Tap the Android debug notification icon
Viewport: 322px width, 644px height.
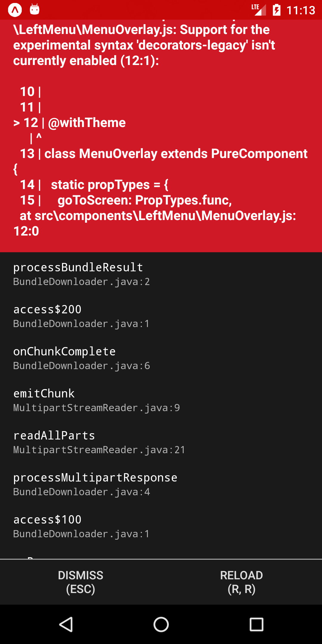pos(35,10)
